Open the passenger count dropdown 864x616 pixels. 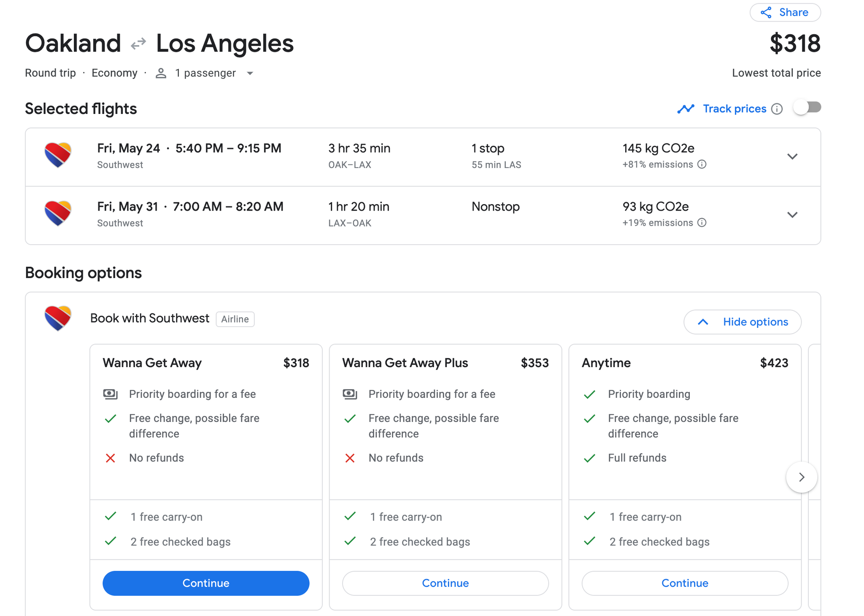(250, 73)
